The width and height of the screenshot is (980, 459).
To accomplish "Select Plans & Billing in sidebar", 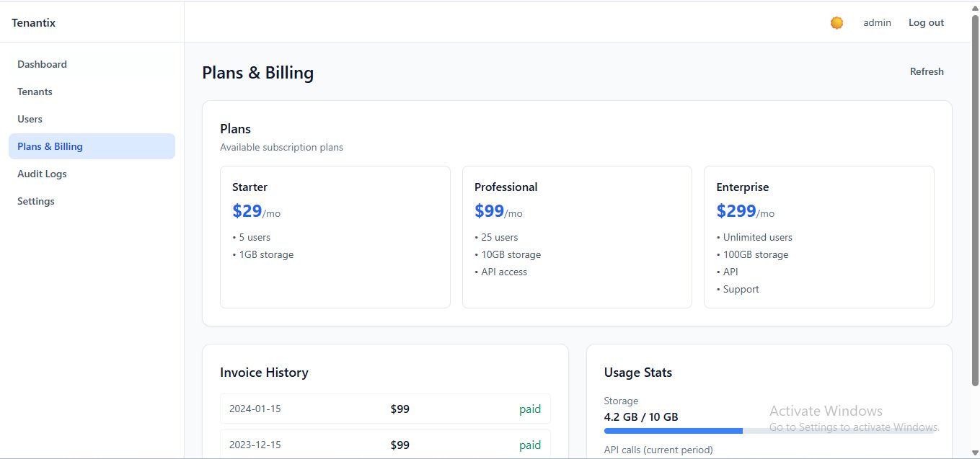I will (x=50, y=146).
